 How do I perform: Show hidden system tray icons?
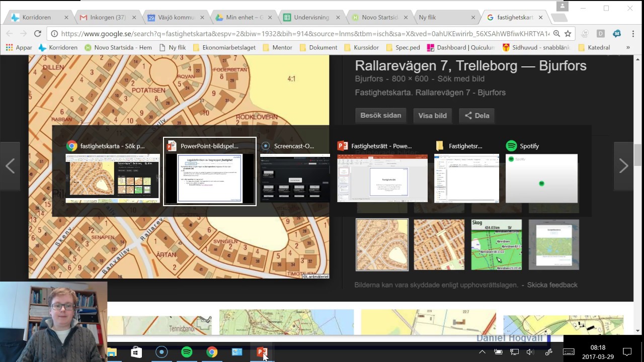tap(482, 352)
